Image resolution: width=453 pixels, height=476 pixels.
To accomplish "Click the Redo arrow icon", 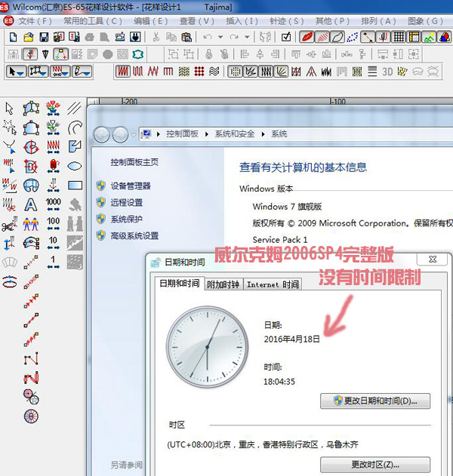I will click(234, 37).
